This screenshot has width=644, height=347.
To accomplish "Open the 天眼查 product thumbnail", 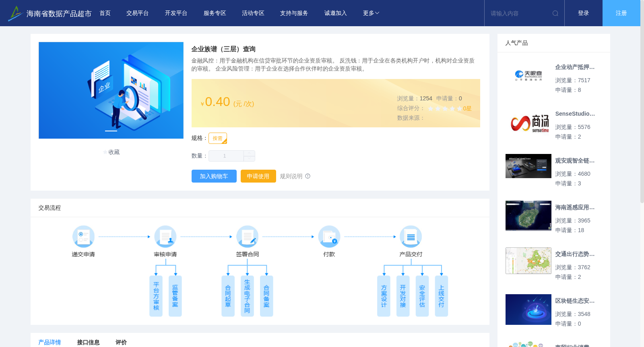I will click(528, 75).
